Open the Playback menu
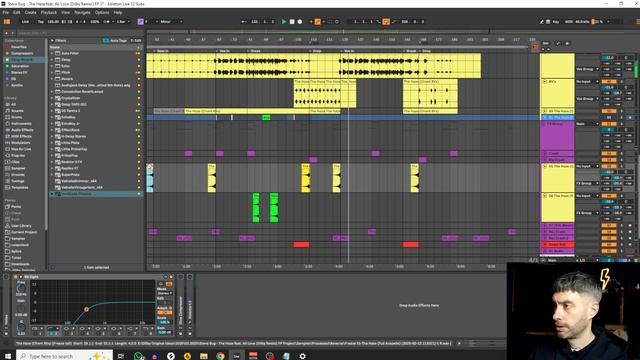 [x=49, y=13]
